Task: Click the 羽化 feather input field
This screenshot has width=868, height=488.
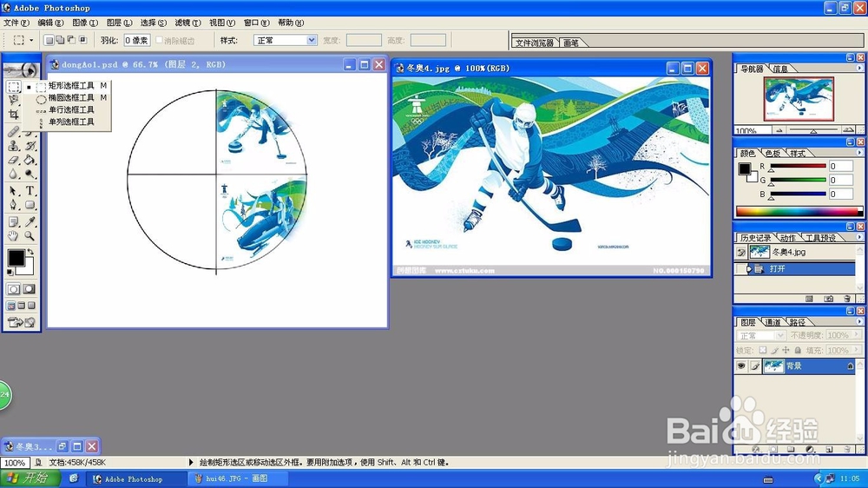Action: tap(137, 41)
